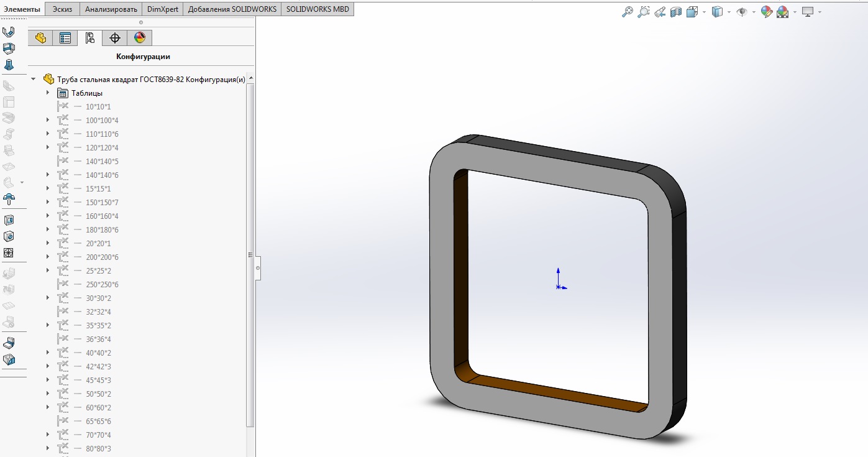Click the blue-faced cube icon at toolbar bottom
Image resolution: width=868 pixels, height=457 pixels.
click(9, 359)
